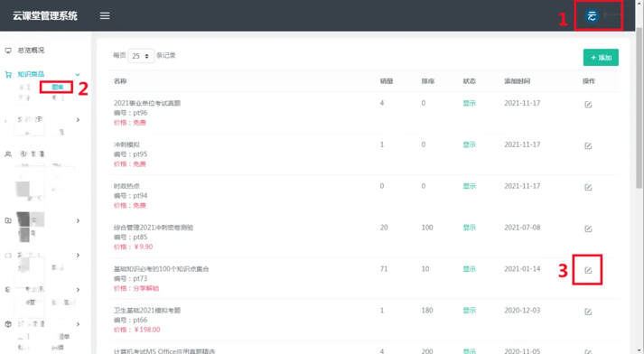Click 显示 status for pt73 row
The height and width of the screenshot is (354, 644).
click(470, 269)
